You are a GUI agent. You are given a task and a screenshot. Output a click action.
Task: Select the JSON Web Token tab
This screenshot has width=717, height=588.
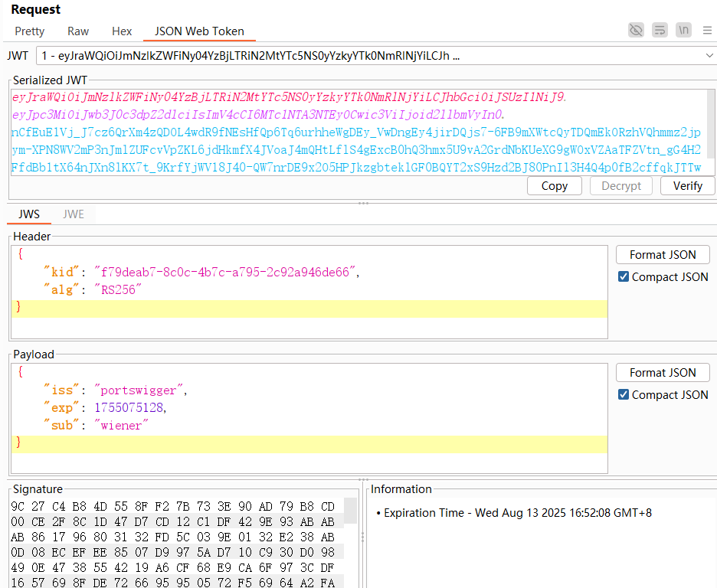click(199, 31)
